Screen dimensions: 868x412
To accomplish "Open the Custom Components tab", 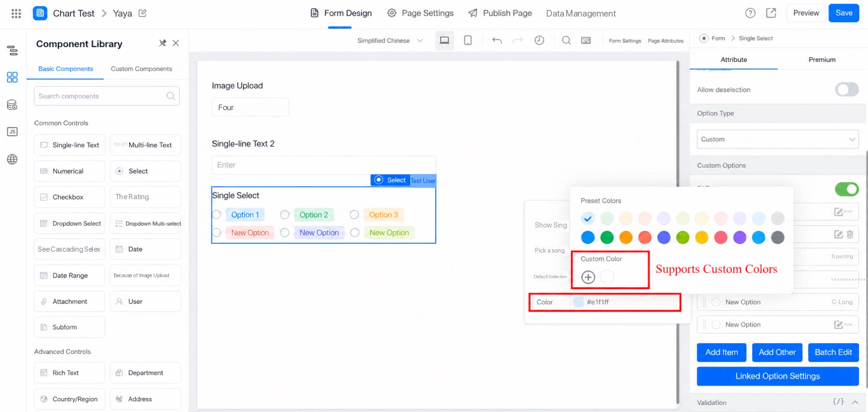I will point(141,69).
